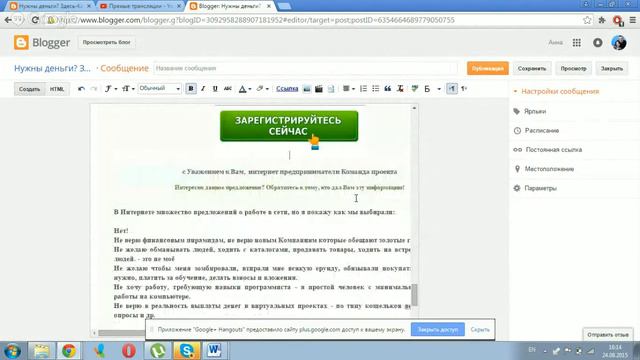The height and width of the screenshot is (360, 640).
Task: Reload the page with the refresh icon
Action: pos(35,20)
